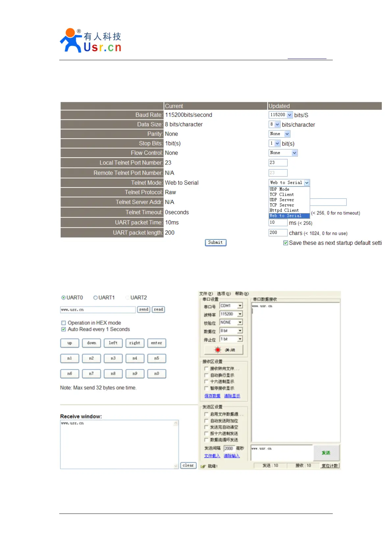Click the clear button
Viewport: 392px width, 554px height.
(188, 466)
